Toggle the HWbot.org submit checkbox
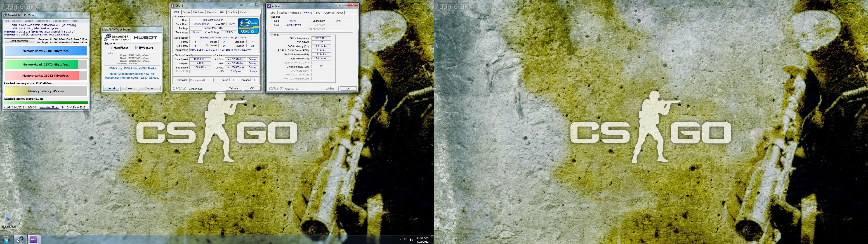The width and height of the screenshot is (868, 244). 137,47
